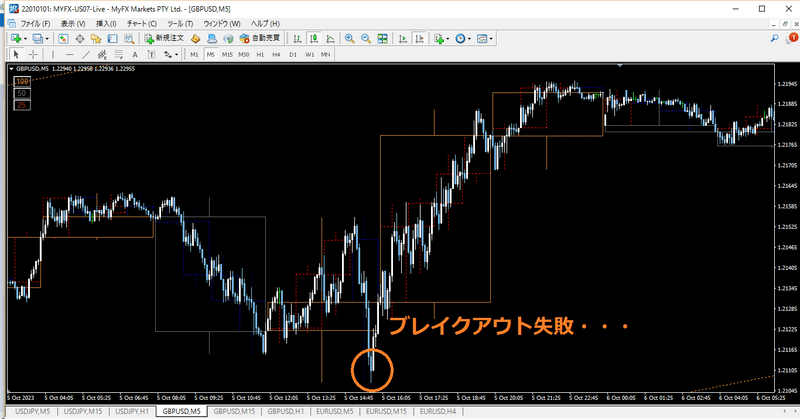Image resolution: width=800 pixels, height=419 pixels.
Task: Open the search magnifier icon
Action: [x=774, y=38]
